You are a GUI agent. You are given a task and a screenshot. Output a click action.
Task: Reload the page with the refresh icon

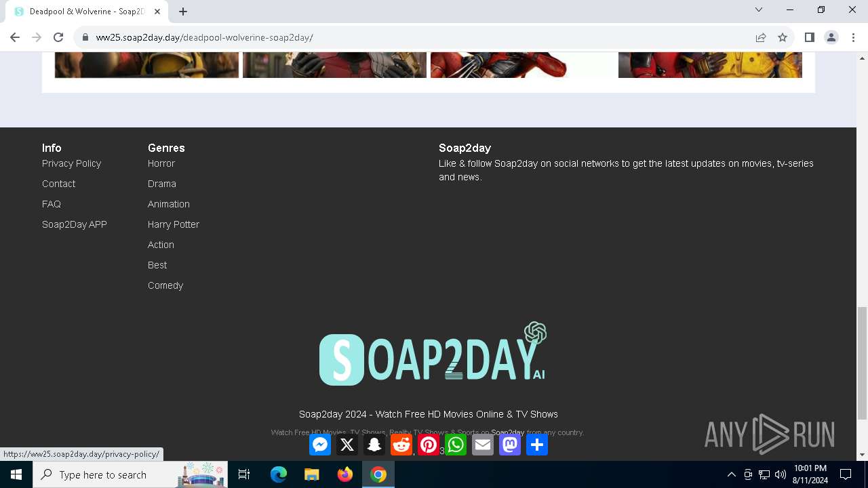pos(58,37)
